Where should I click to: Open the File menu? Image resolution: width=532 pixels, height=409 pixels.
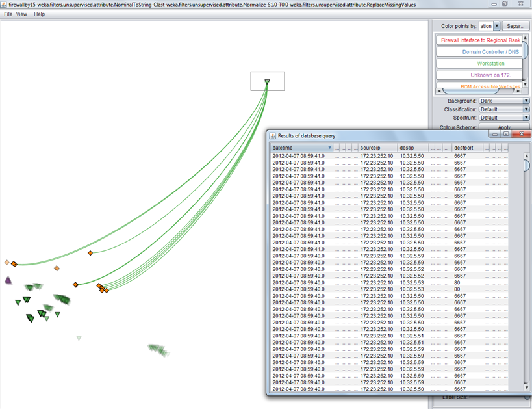[8, 14]
